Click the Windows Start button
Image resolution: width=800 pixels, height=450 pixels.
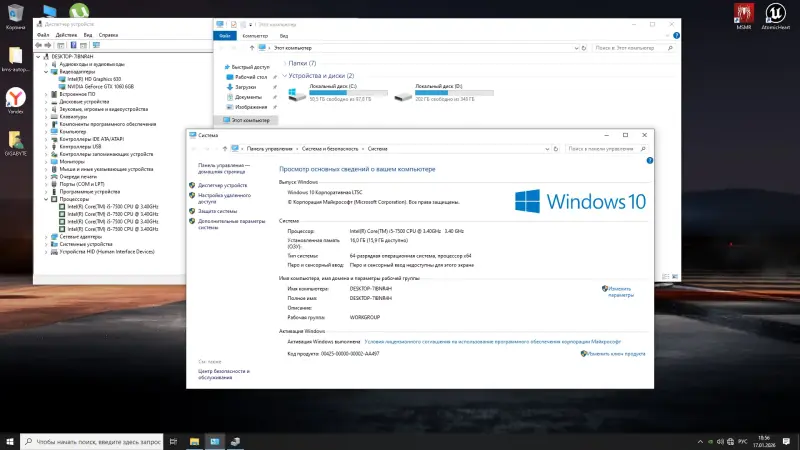point(10,440)
